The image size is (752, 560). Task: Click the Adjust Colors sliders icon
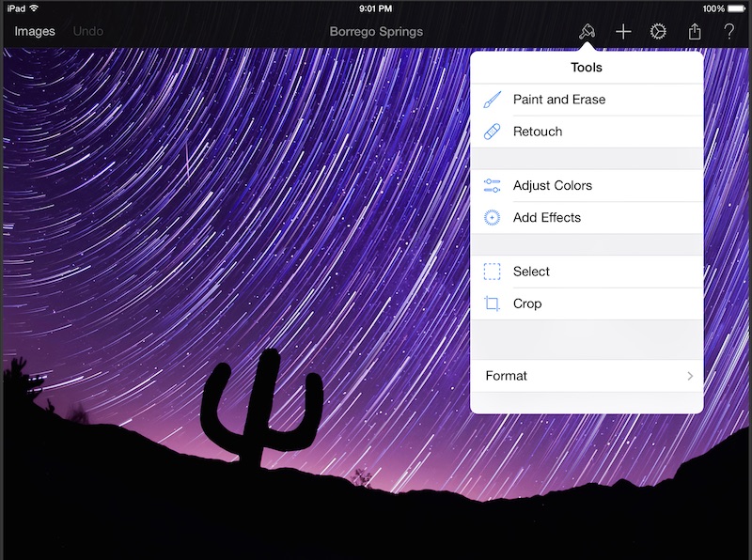(x=493, y=185)
